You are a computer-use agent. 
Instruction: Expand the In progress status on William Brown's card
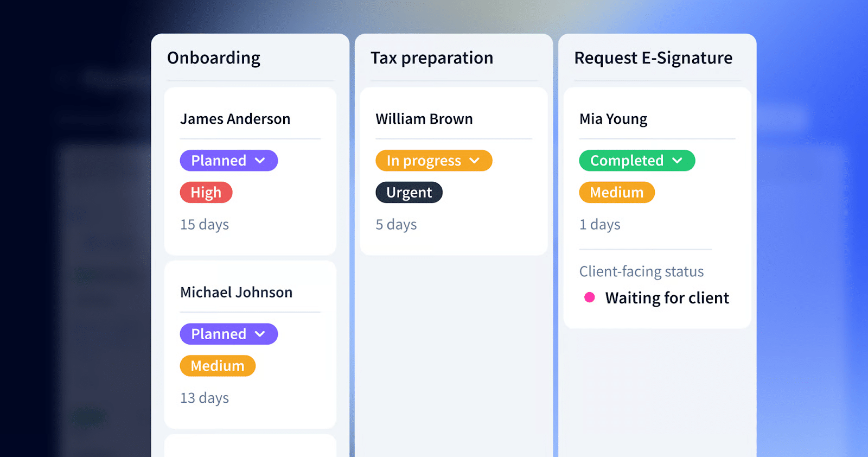coord(433,160)
